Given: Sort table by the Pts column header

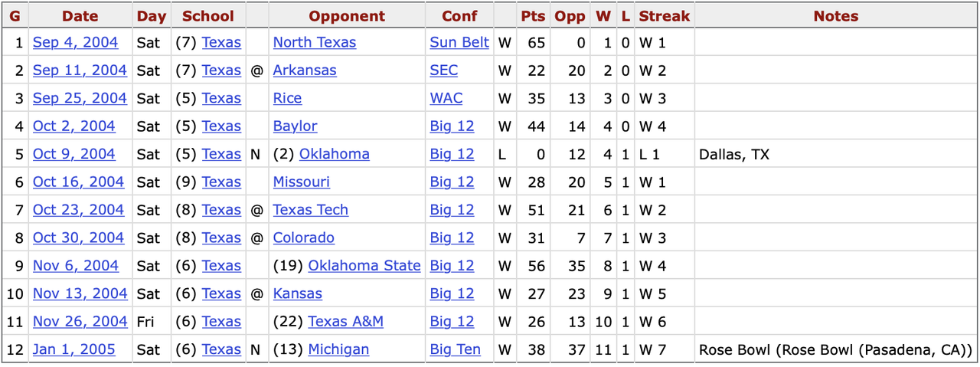Looking at the screenshot, I should [533, 16].
